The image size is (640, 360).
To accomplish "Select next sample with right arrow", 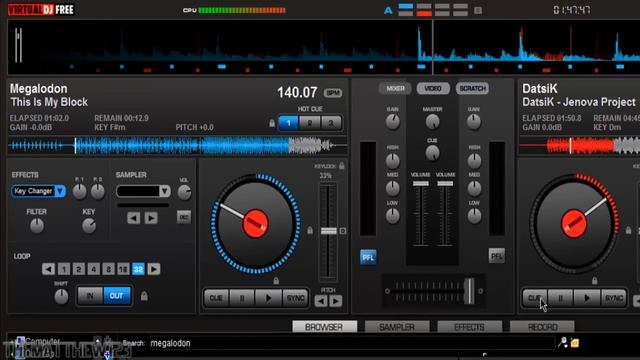I will tap(151, 218).
